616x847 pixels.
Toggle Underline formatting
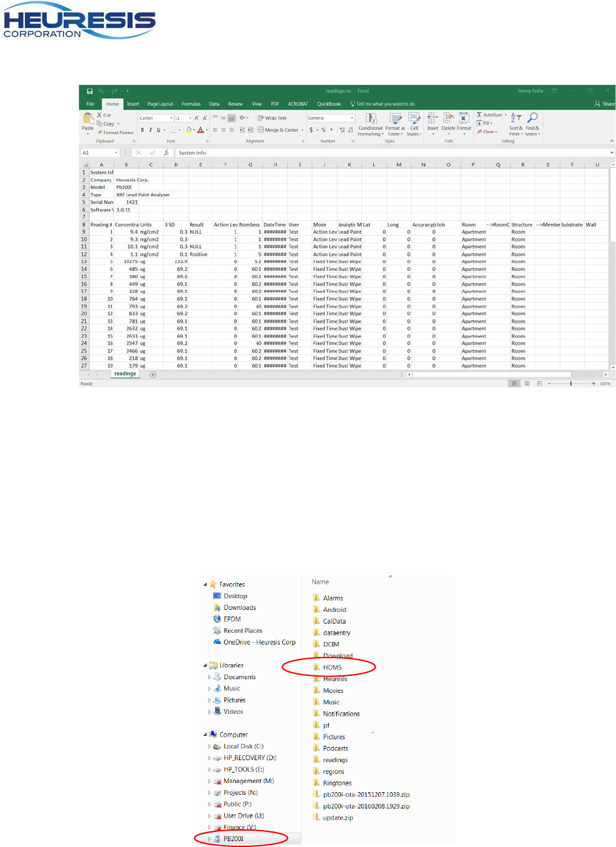tap(157, 130)
